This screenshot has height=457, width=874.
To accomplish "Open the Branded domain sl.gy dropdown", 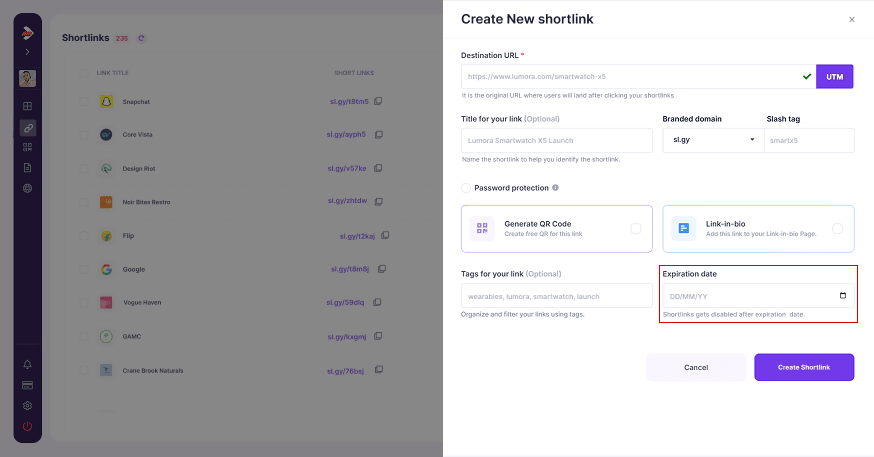I will coord(713,140).
